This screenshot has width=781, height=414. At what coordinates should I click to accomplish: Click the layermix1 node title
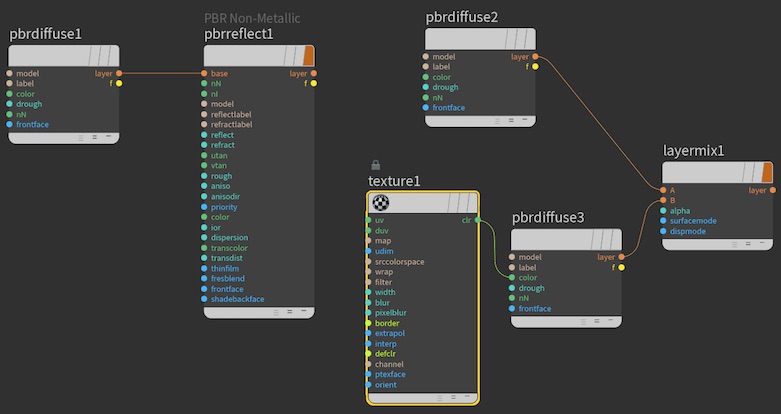693,151
